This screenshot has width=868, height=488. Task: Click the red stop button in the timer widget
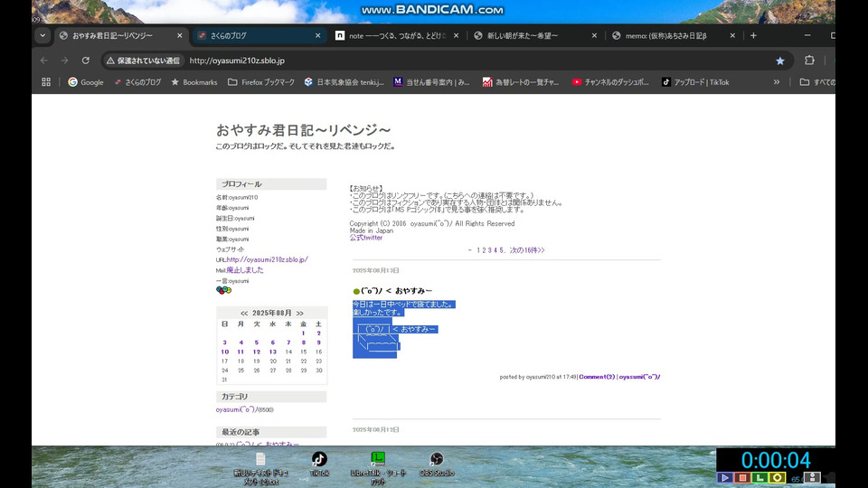[742, 477]
